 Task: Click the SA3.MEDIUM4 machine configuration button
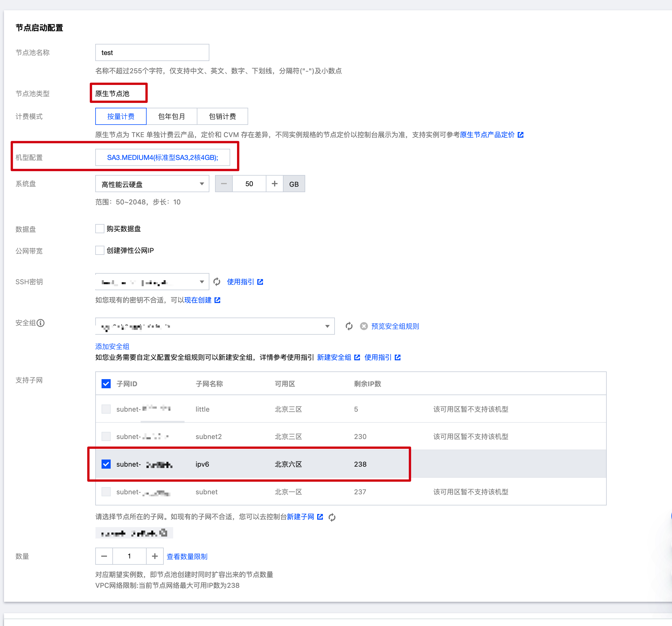coord(162,157)
